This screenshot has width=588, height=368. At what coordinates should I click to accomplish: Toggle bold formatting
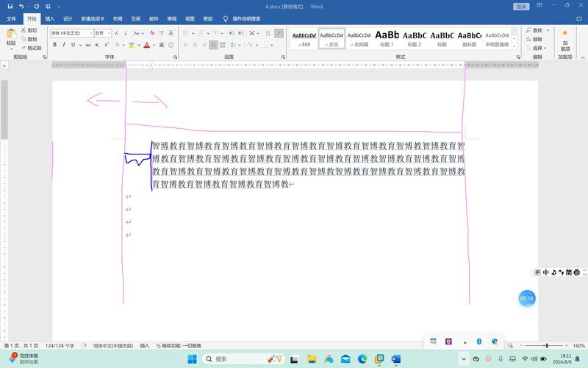54,45
